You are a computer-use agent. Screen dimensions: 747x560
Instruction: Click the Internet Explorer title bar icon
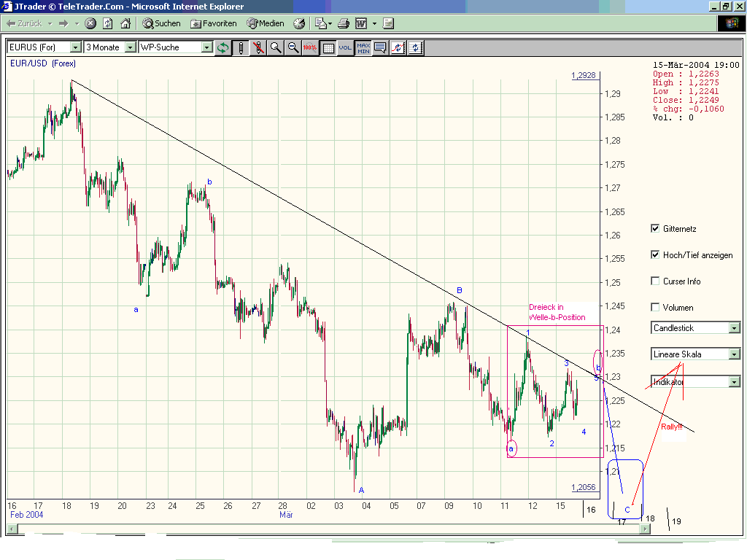click(6, 6)
